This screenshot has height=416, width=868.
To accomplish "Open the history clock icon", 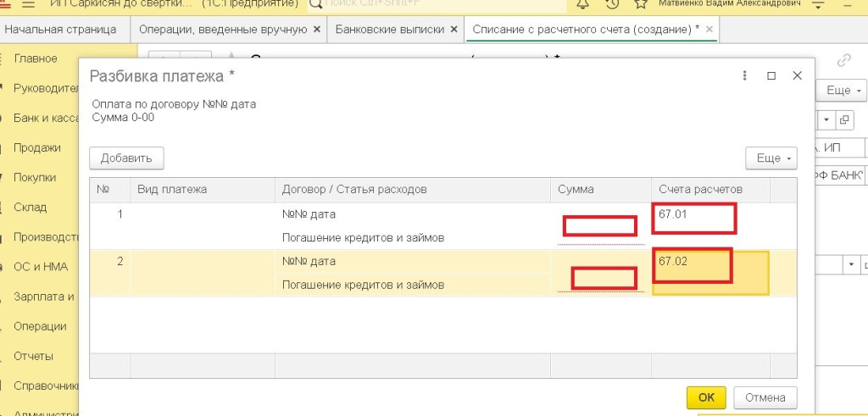I will tap(612, 3).
